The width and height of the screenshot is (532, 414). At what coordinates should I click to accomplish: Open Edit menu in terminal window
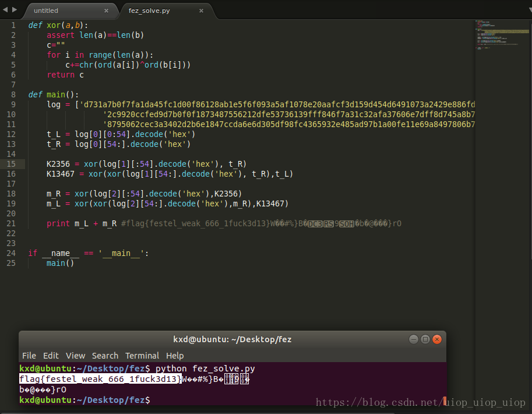click(51, 356)
